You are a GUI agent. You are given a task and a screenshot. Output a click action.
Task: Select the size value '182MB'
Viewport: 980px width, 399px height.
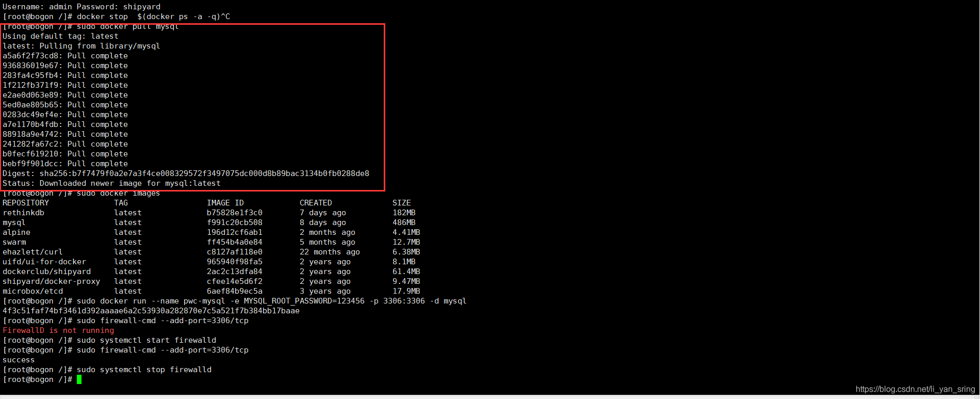click(404, 213)
